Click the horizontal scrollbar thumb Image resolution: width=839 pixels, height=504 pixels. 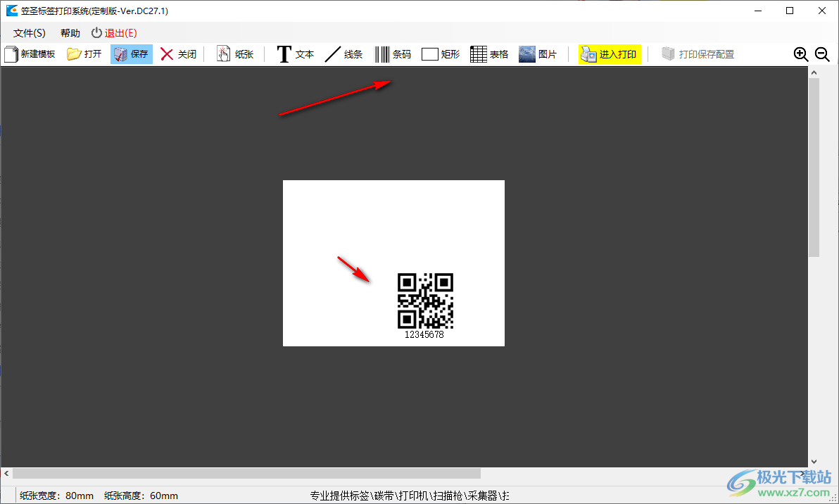(x=246, y=474)
